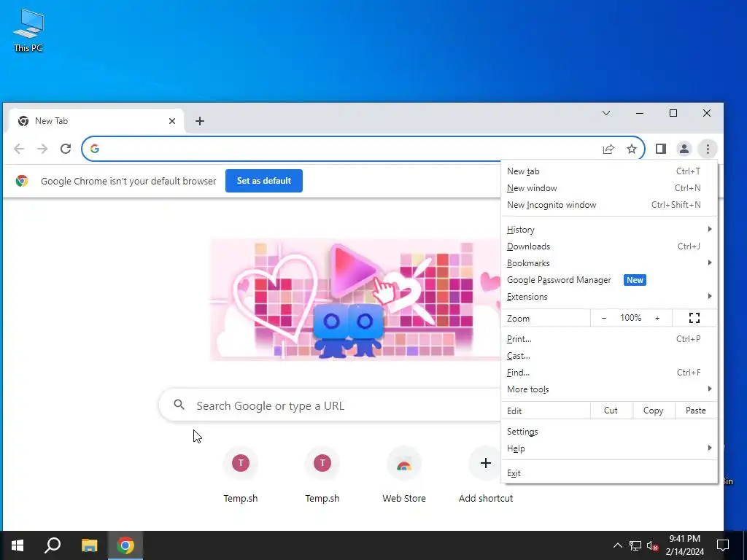Show hidden system tray icons
The width and height of the screenshot is (747, 560).
point(617,545)
